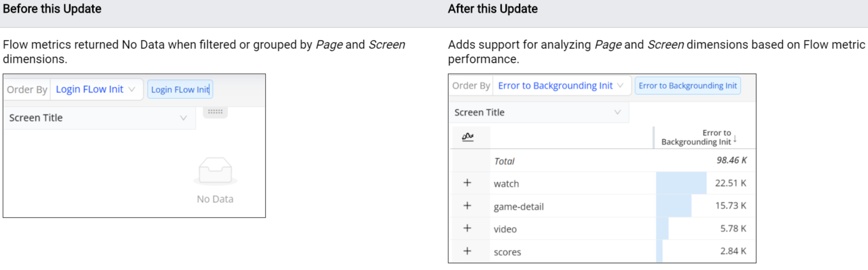Click the Login FLow Init metric tag

[x=180, y=90]
